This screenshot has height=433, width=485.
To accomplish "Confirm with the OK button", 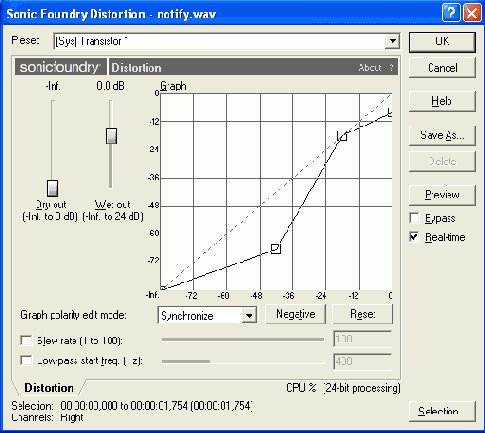I will [442, 42].
